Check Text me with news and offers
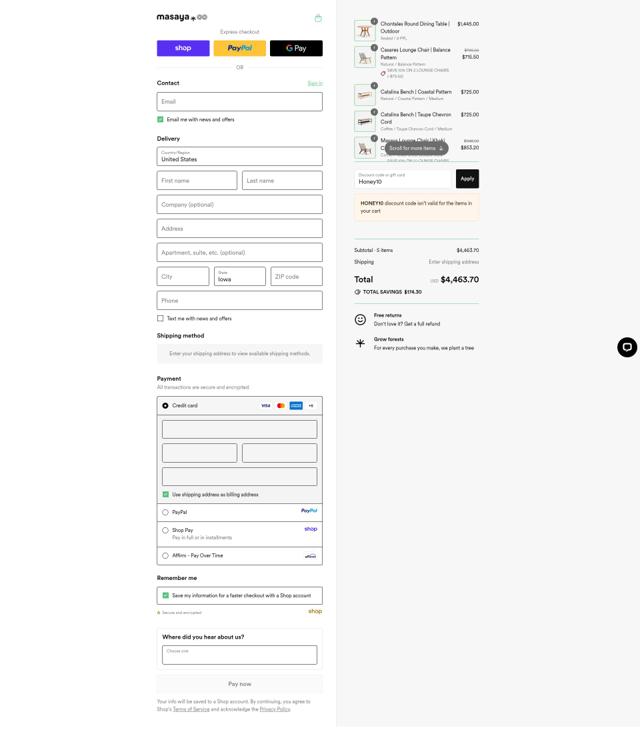Image resolution: width=640 pixels, height=756 pixels. (160, 318)
